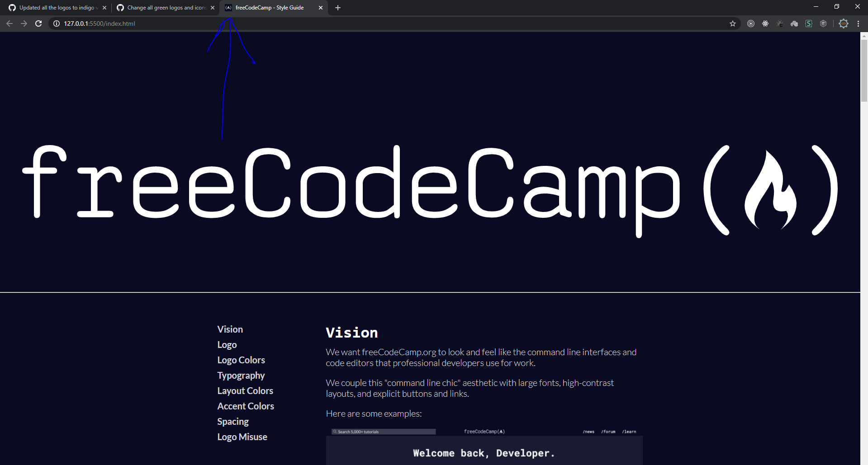868x465 pixels.
Task: Reload the current page
Action: pyautogui.click(x=38, y=23)
